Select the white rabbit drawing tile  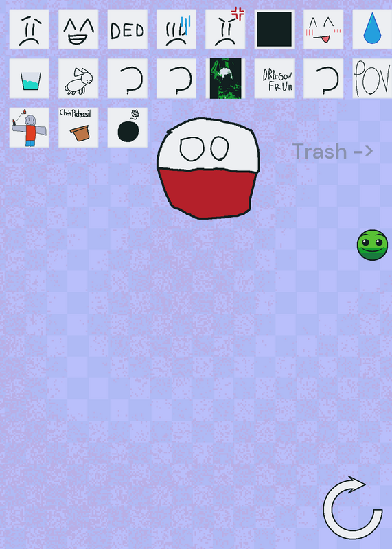tap(78, 78)
